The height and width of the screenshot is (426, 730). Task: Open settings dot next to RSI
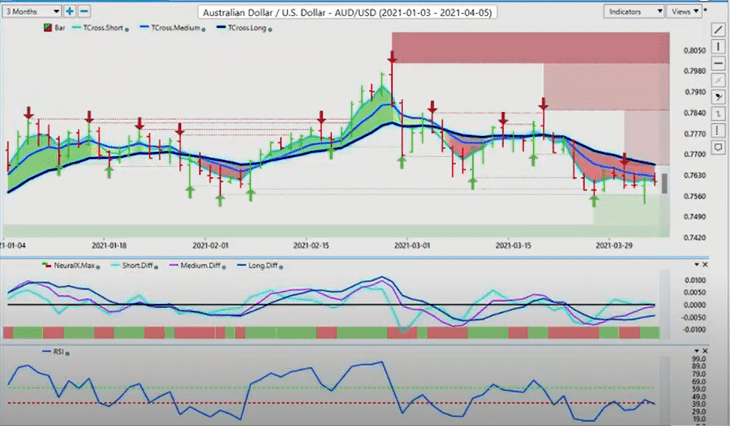pyautogui.click(x=68, y=353)
